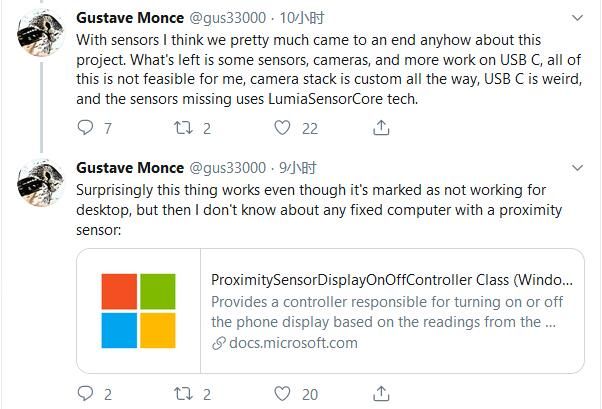
Task: Open the ProximitySensorDisplayOnOffController link card title
Action: point(392,280)
